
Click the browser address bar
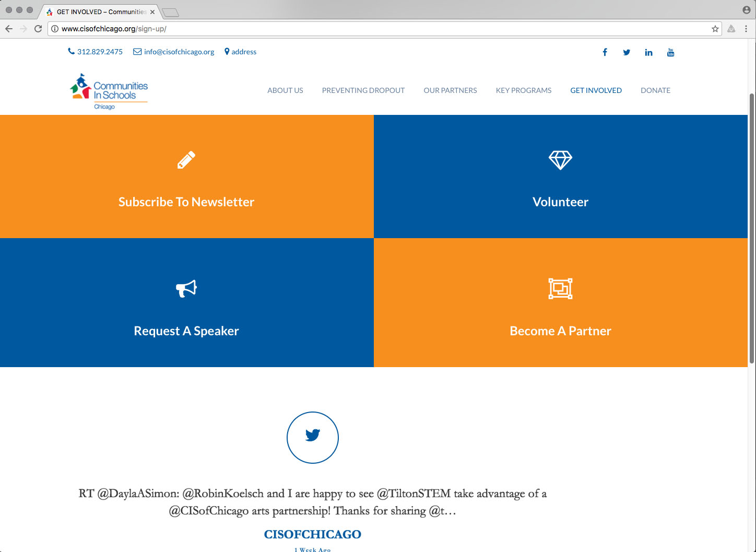[365, 29]
